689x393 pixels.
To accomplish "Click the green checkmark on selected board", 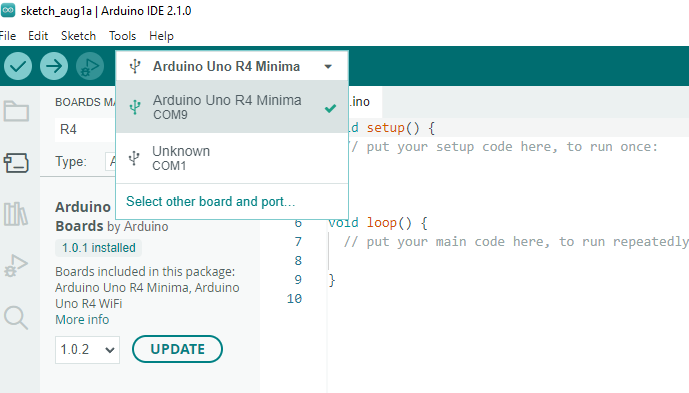I will pyautogui.click(x=330, y=108).
